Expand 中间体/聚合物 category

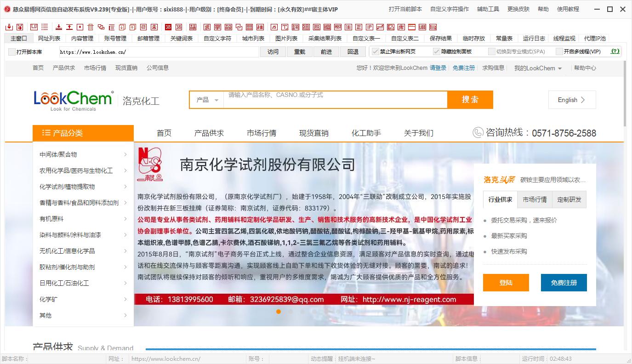coord(83,154)
